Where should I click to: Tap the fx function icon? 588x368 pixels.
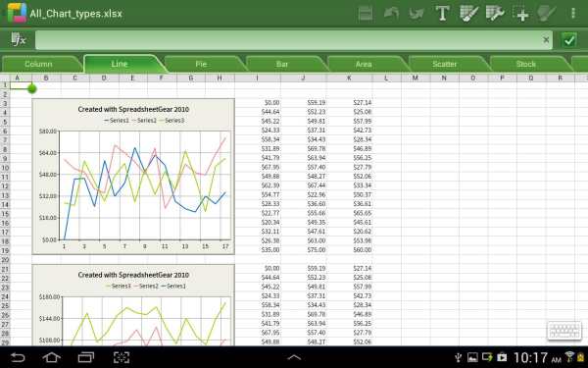coord(19,39)
